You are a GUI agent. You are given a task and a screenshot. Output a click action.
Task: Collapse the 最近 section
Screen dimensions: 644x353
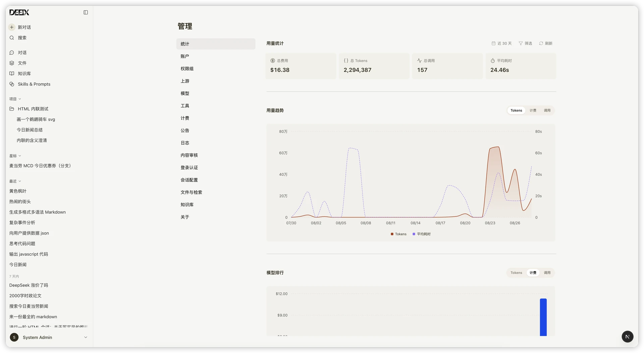(x=15, y=181)
